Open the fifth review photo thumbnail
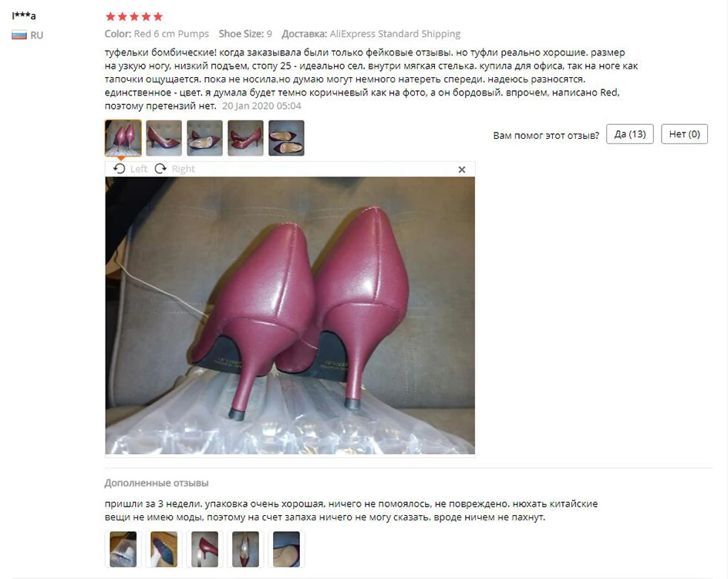Screen dimensions: 728x579 coord(286,138)
